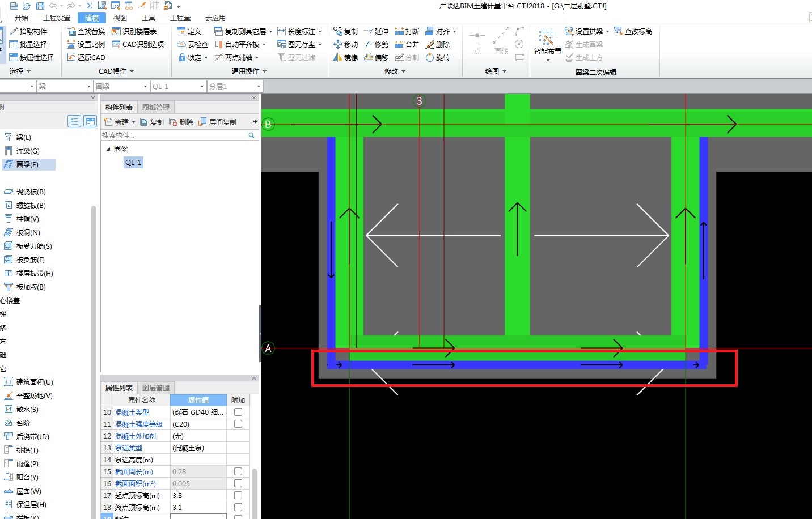The height and width of the screenshot is (519, 812).
Task: Click 还原CAD restore tool
Action: (x=86, y=57)
